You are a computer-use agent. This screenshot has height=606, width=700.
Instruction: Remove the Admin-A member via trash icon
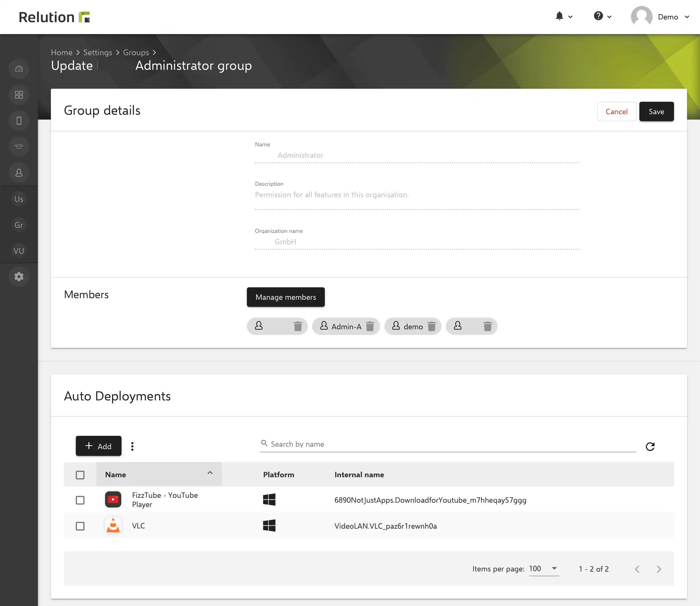pos(370,326)
